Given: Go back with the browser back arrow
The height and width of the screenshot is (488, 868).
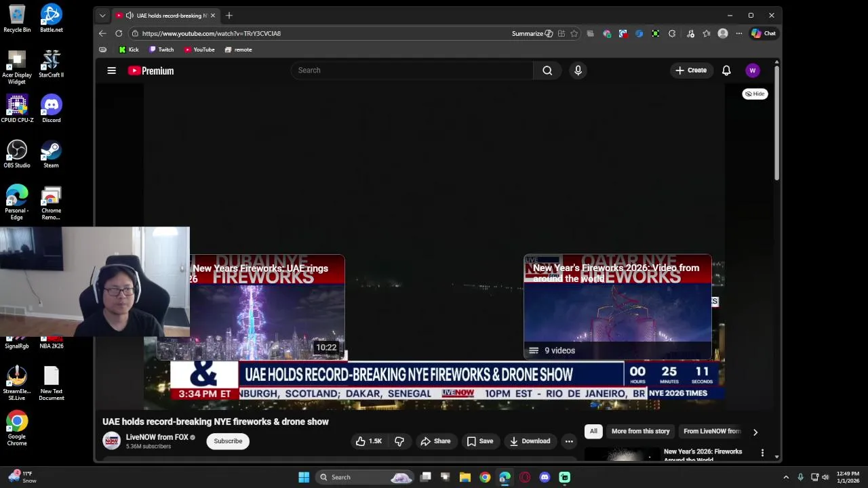Looking at the screenshot, I should [x=102, y=33].
